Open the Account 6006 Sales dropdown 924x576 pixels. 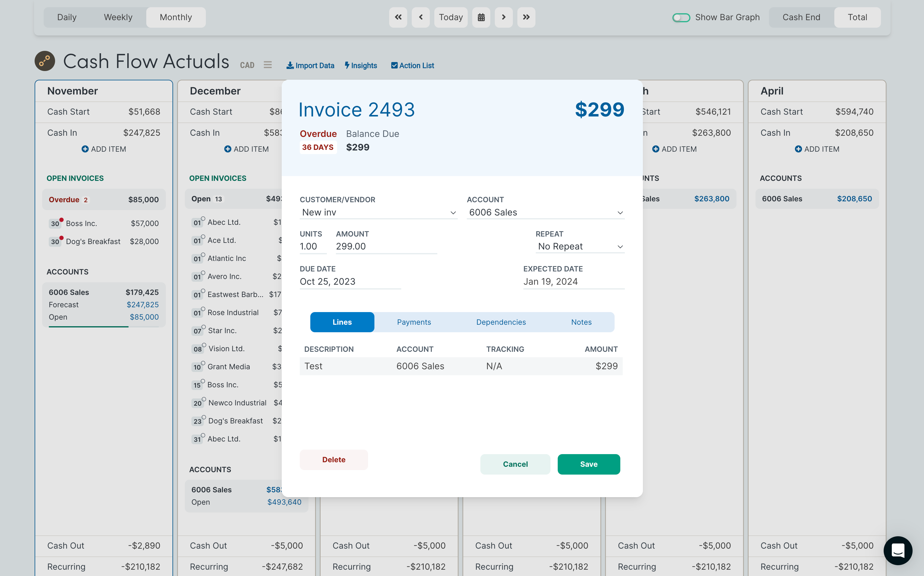click(x=545, y=212)
